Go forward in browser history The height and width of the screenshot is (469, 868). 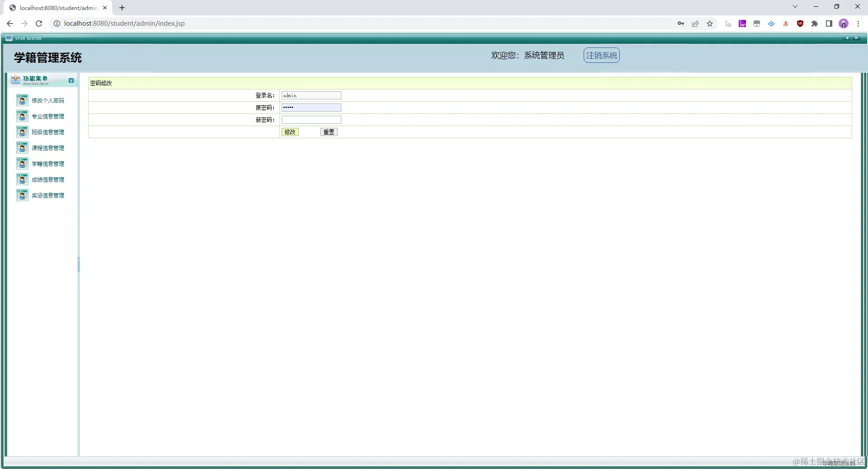[24, 23]
